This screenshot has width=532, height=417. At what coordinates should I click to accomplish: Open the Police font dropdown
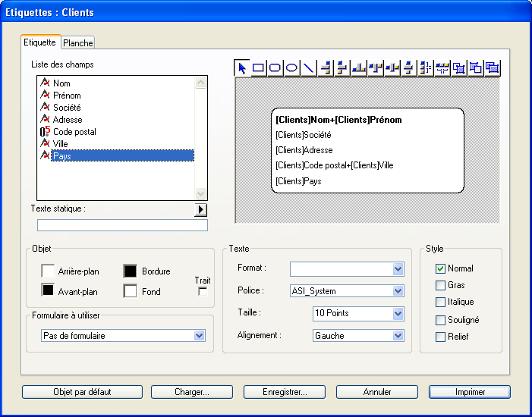(398, 290)
